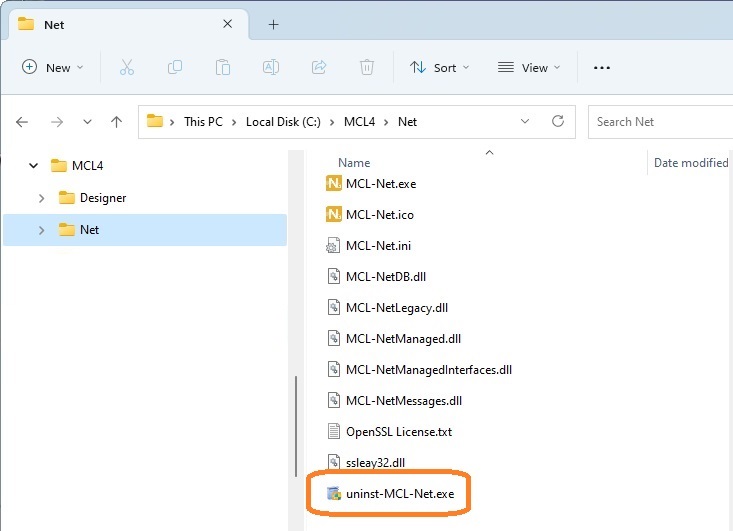The image size is (733, 531).
Task: Select file name MCL-Net.ini
Action: [378, 246]
